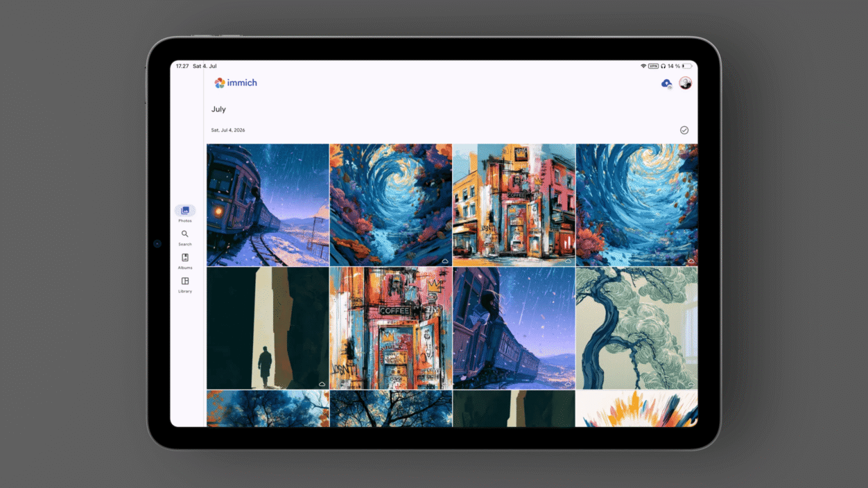Open the cloud backup upload icon
The image size is (868, 488).
666,84
